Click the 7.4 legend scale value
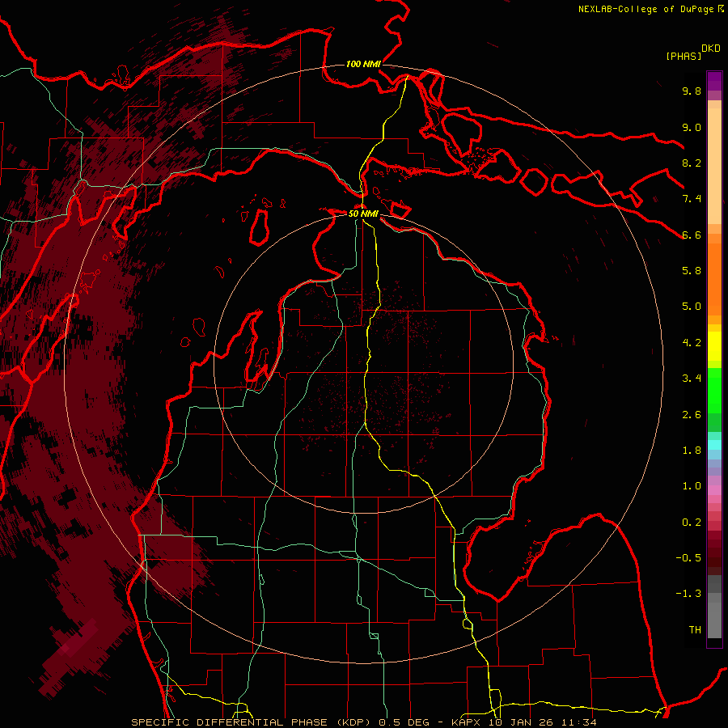The image size is (728, 728). pyautogui.click(x=692, y=199)
